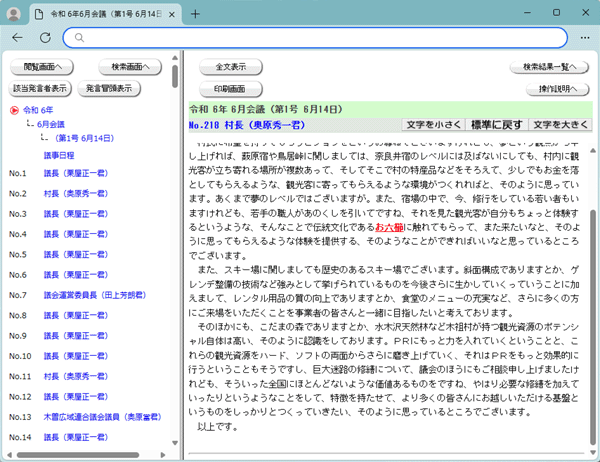Click the red 令和6年 tree marker icon

coord(14,111)
